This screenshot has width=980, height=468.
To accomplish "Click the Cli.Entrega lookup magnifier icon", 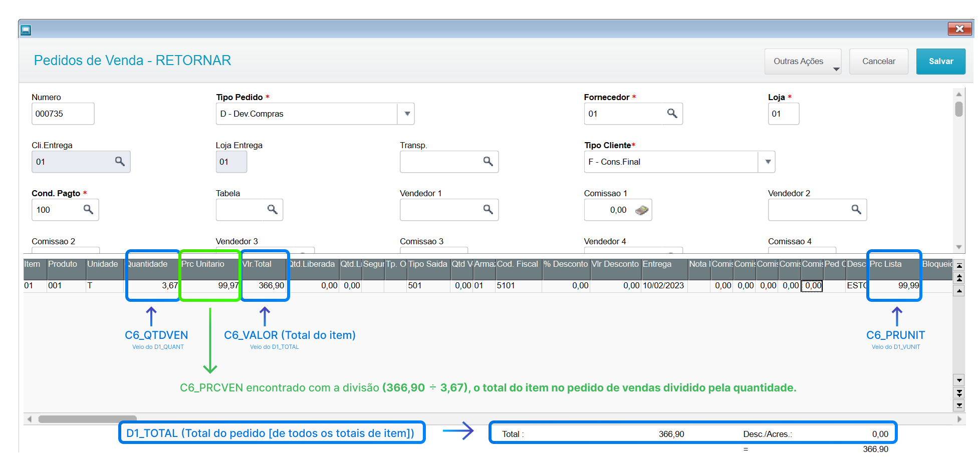I will click(120, 161).
